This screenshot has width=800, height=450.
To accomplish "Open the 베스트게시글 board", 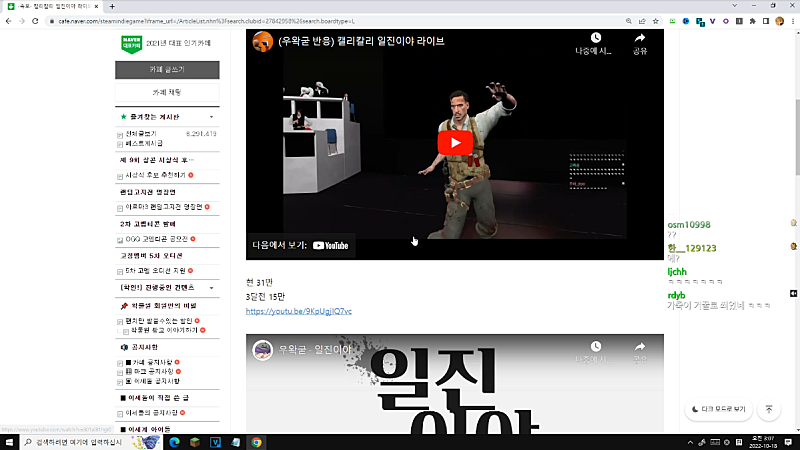I will tap(145, 144).
